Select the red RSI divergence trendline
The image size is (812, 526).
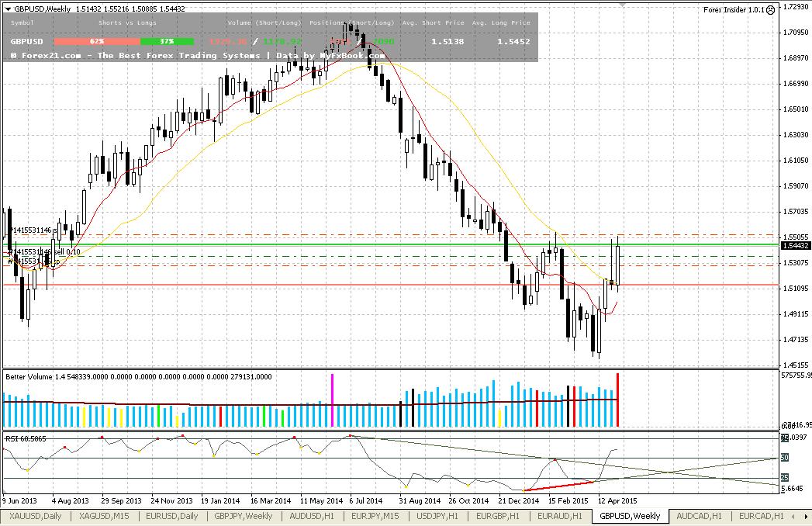coord(558,486)
